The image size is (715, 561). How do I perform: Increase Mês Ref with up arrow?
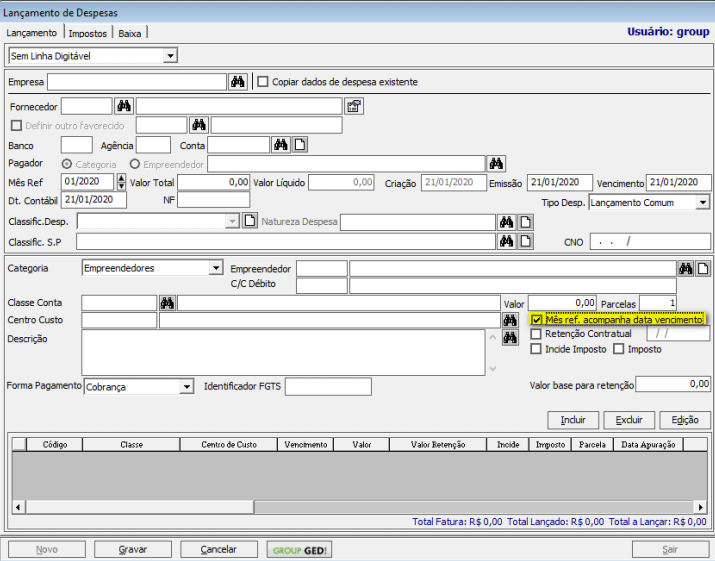pyautogui.click(x=121, y=178)
